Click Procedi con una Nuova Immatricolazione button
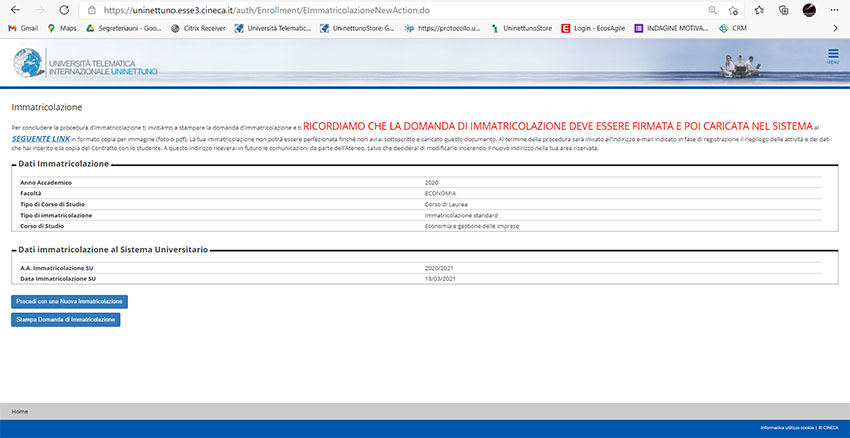Viewport: 850px width, 438px height. coord(70,301)
